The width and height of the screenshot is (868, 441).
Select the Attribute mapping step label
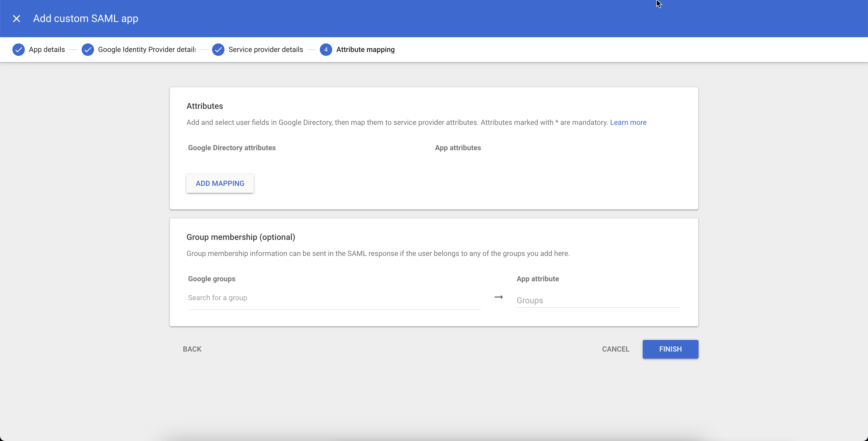[366, 49]
